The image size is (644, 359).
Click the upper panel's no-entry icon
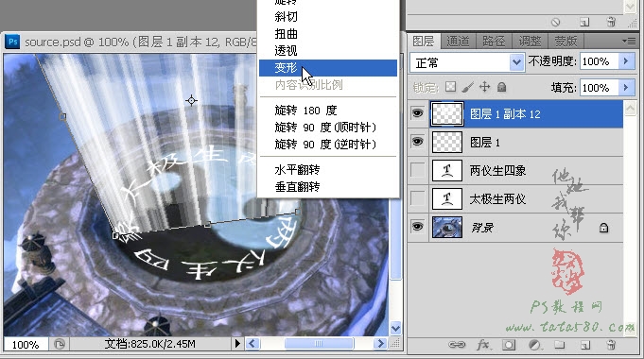(x=555, y=22)
